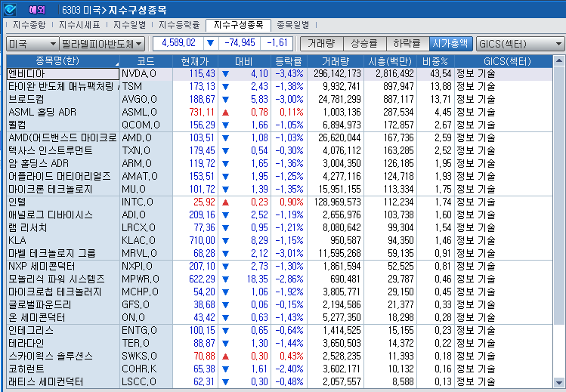The width and height of the screenshot is (566, 392).
Task: Click the AMD.O code cell
Action: [x=146, y=137]
